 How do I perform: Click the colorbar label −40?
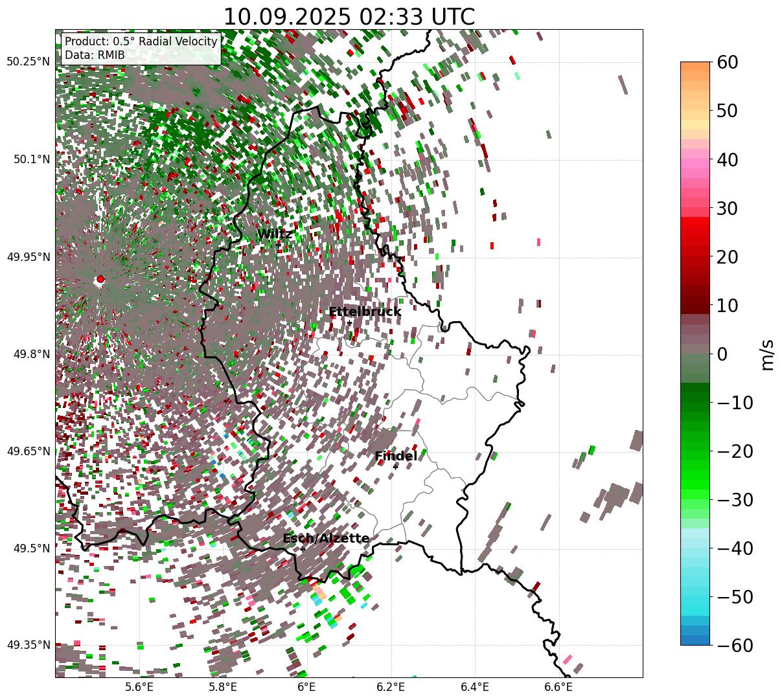[x=735, y=548]
